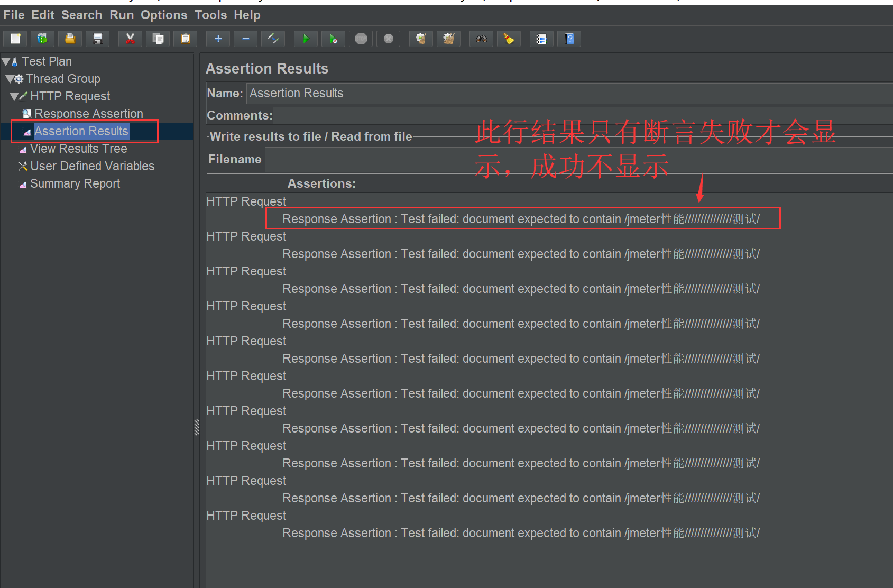Select Response Assertion in the tree
Image resolution: width=893 pixels, height=588 pixels.
point(88,114)
